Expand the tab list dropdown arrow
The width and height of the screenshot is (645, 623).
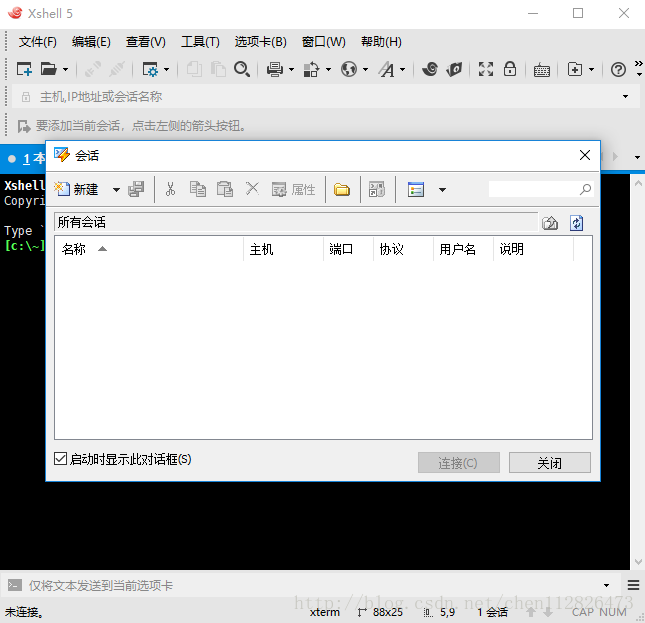(x=637, y=157)
